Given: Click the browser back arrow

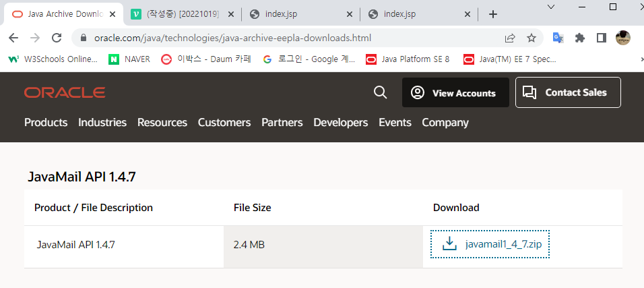Looking at the screenshot, I should [x=13, y=38].
